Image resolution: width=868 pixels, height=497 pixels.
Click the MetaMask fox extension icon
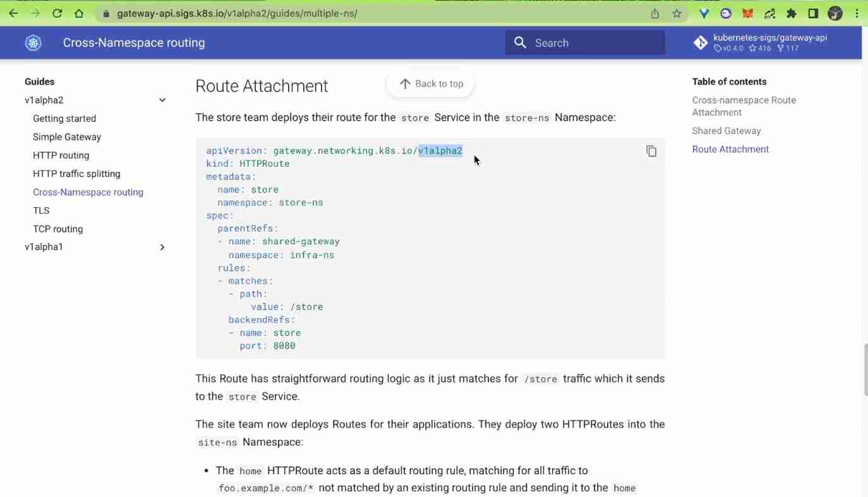pos(747,13)
